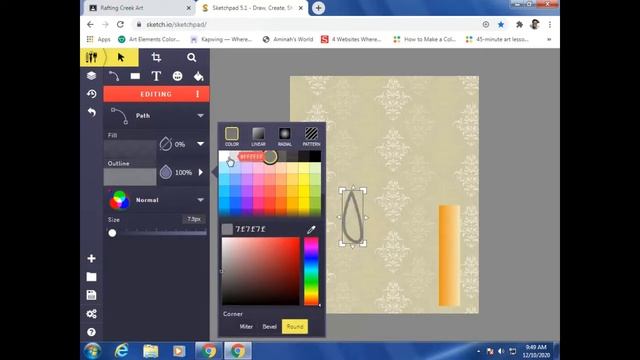
Task: Select the Rectangle shape tool
Action: [x=135, y=76]
